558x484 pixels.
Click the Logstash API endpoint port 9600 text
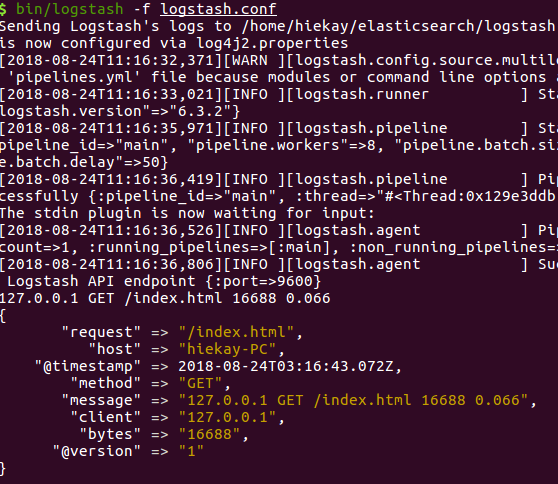(x=164, y=281)
